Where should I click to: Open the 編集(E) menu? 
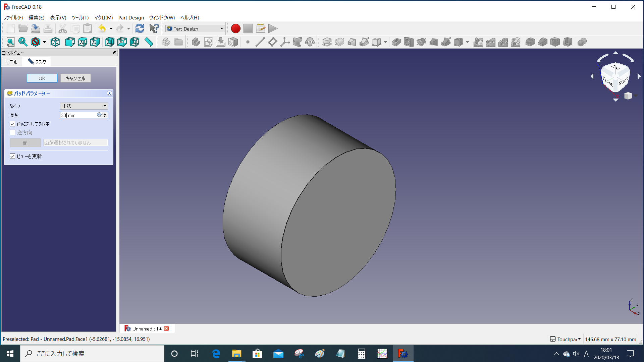pos(36,17)
